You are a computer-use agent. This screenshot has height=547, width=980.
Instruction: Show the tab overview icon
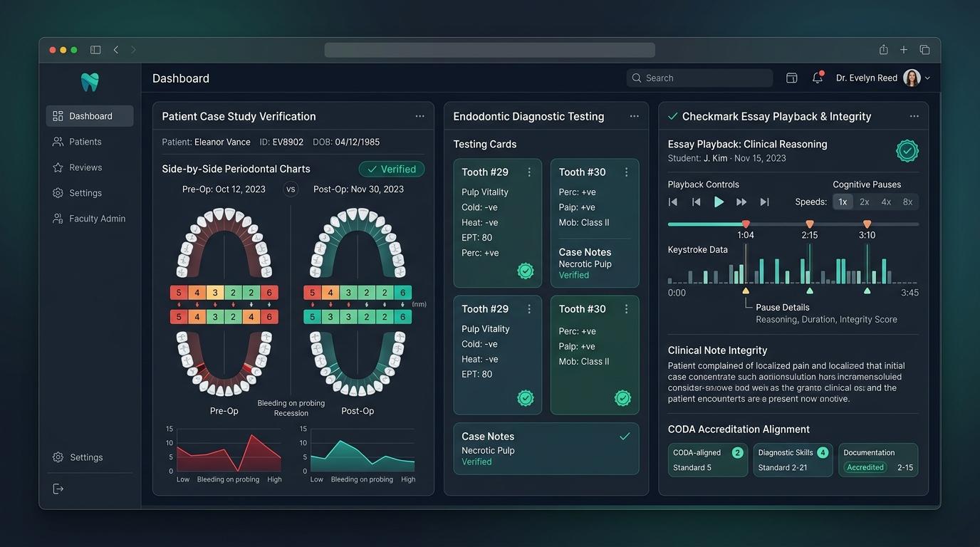[x=924, y=50]
